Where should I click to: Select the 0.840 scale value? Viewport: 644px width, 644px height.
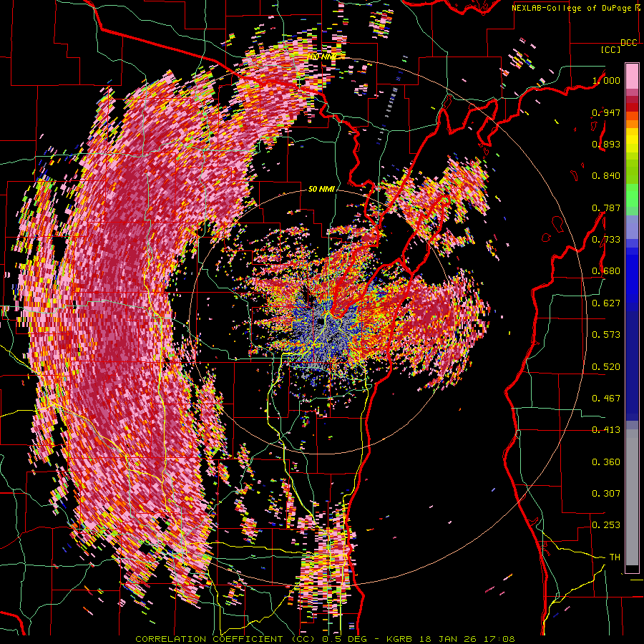pos(606,176)
